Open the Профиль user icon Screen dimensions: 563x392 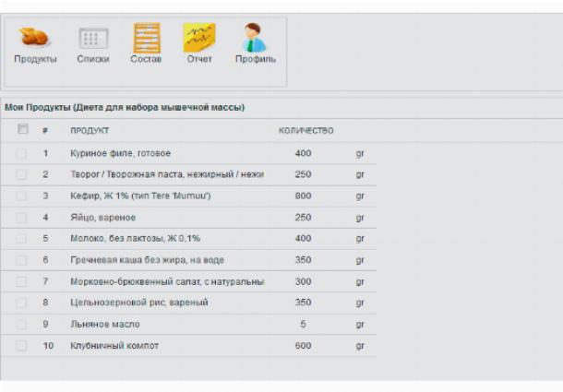[254, 37]
